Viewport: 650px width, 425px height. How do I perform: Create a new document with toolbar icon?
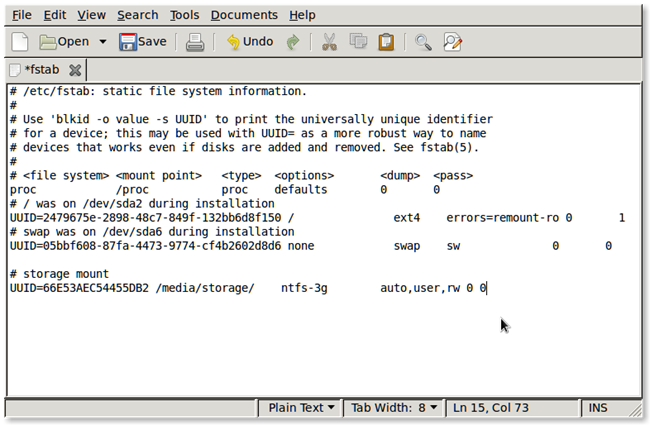coord(19,42)
